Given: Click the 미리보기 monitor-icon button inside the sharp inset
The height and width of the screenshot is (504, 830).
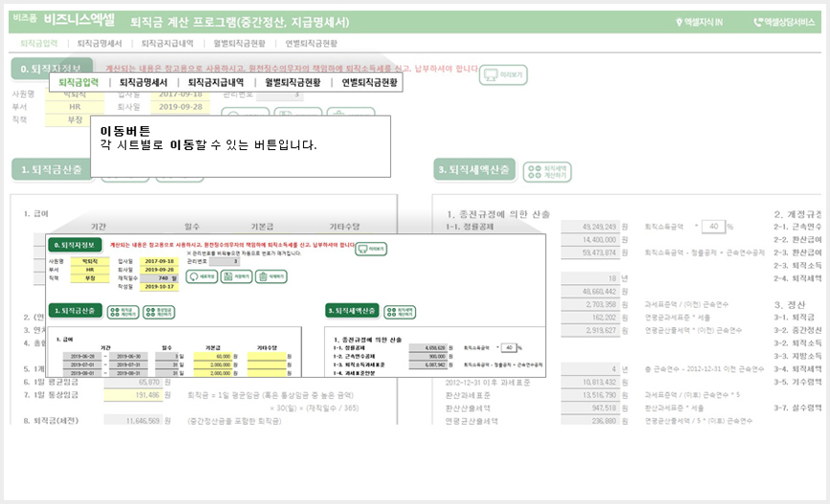Looking at the screenshot, I should point(371,249).
